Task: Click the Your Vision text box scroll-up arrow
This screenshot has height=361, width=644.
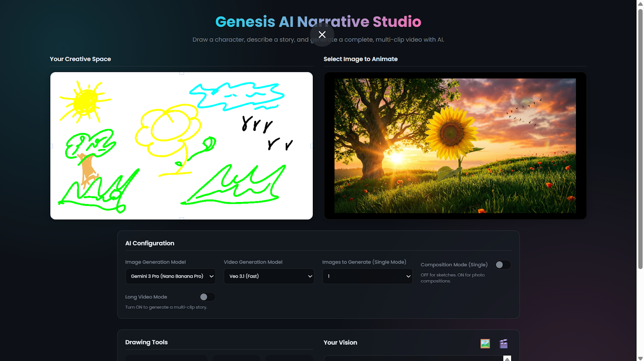Action: (507, 358)
